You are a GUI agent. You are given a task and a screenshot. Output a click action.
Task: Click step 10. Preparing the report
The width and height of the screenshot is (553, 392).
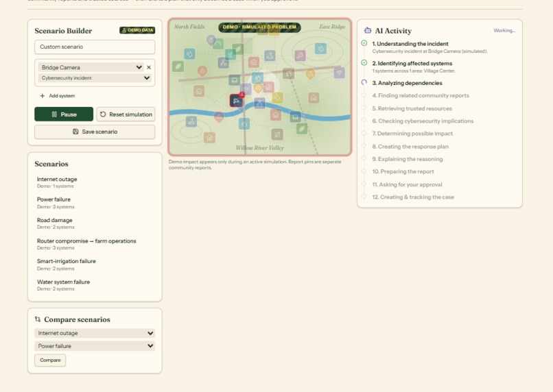click(x=403, y=171)
